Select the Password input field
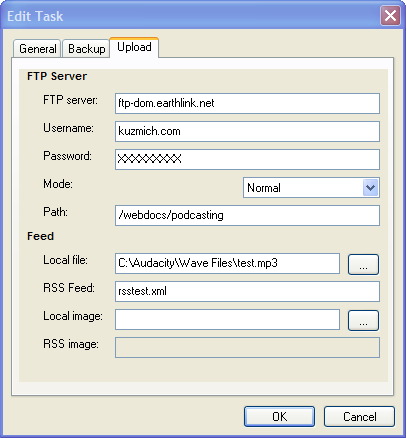 pos(247,159)
